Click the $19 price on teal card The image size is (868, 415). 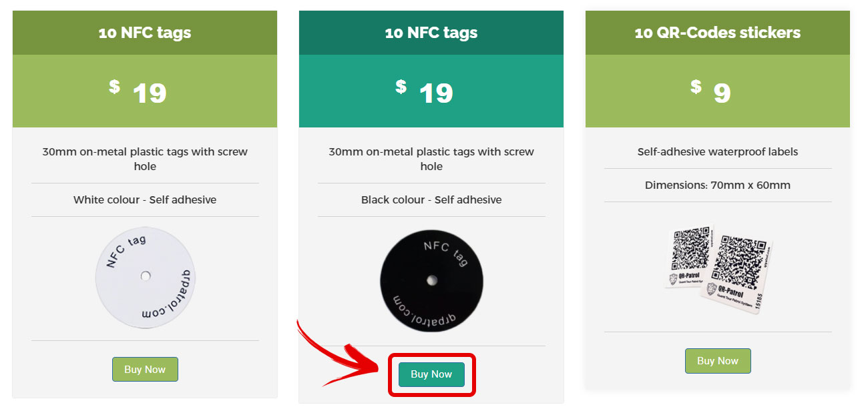[425, 92]
